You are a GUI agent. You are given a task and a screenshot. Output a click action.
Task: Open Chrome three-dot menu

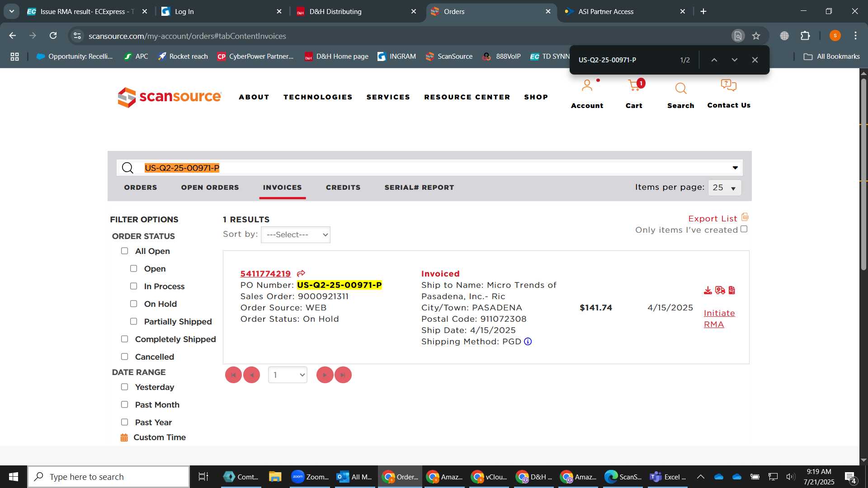(x=855, y=36)
